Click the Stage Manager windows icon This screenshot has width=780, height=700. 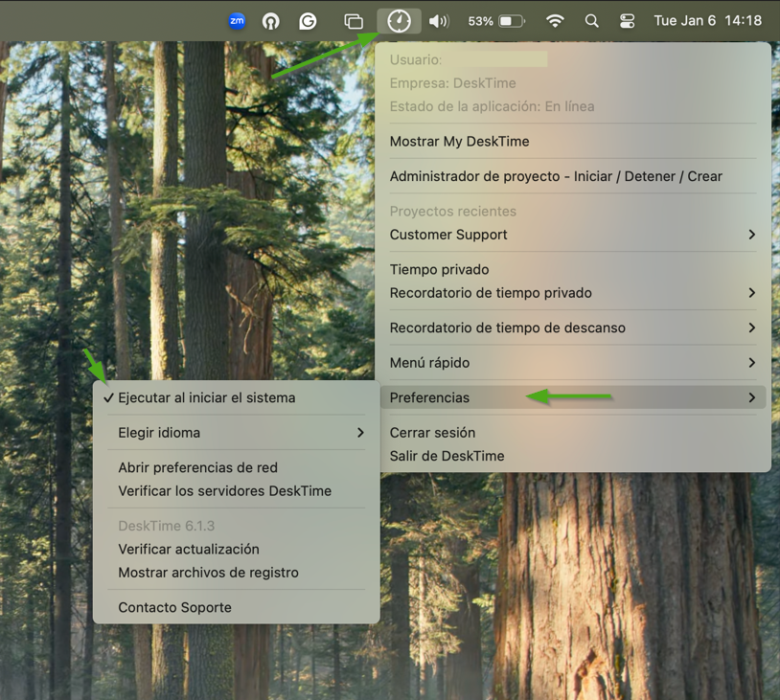tap(354, 21)
